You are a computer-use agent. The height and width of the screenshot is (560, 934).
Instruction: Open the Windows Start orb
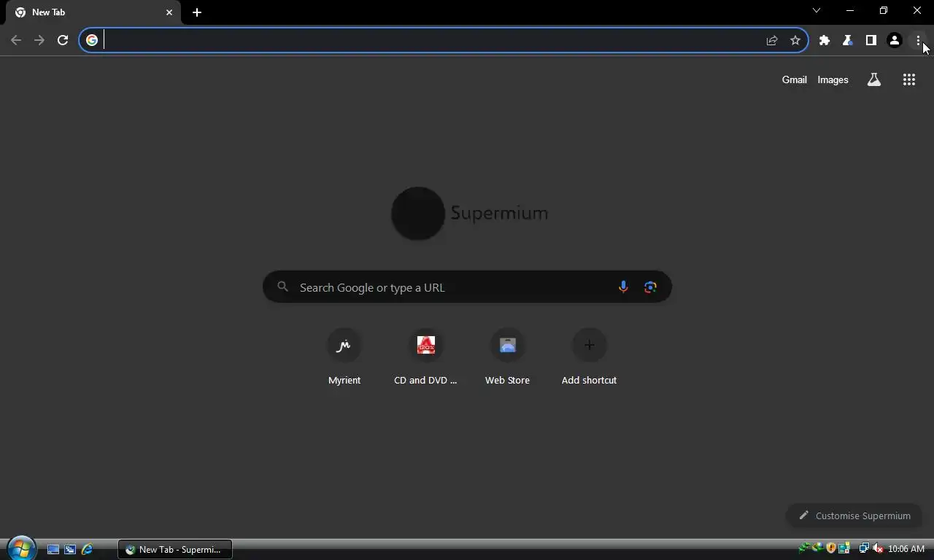pyautogui.click(x=21, y=548)
